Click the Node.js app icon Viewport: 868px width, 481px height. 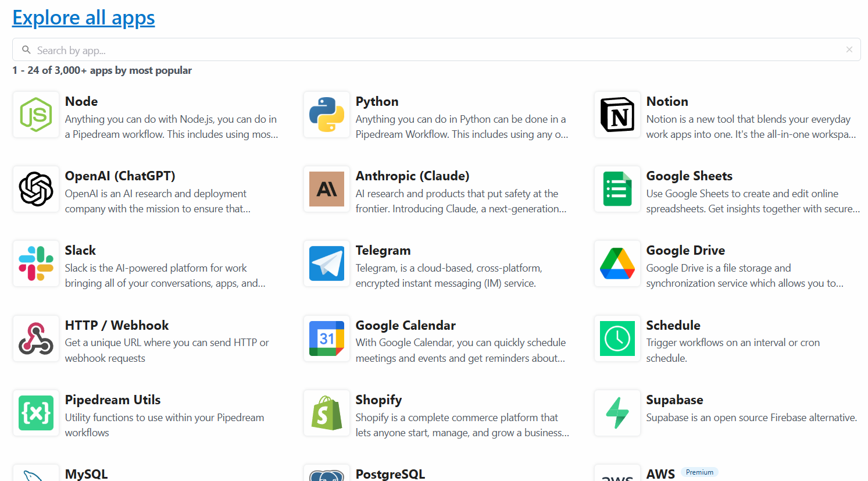click(x=36, y=115)
